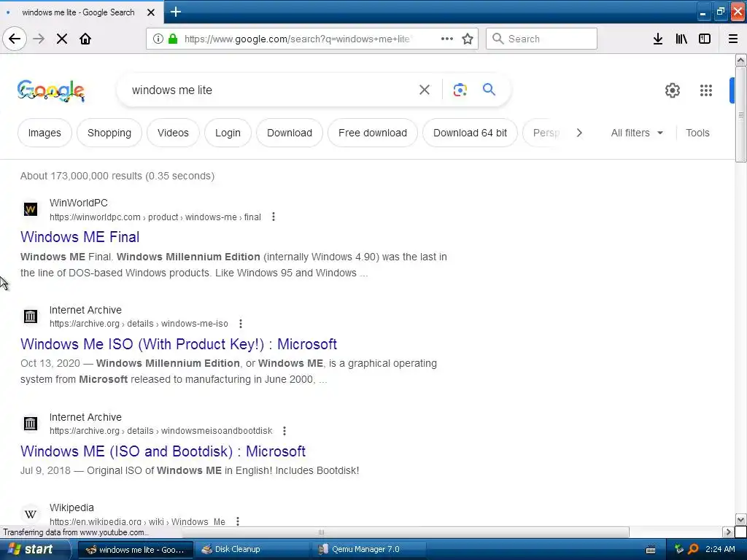747x560 pixels.
Task: Open a new tab with the plus button
Action: [x=175, y=12]
